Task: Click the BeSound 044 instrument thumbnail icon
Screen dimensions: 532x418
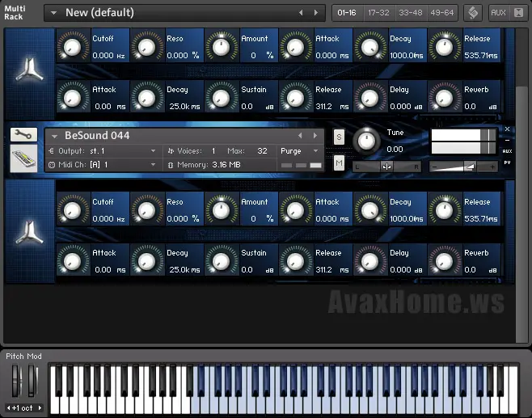Action: point(23,158)
